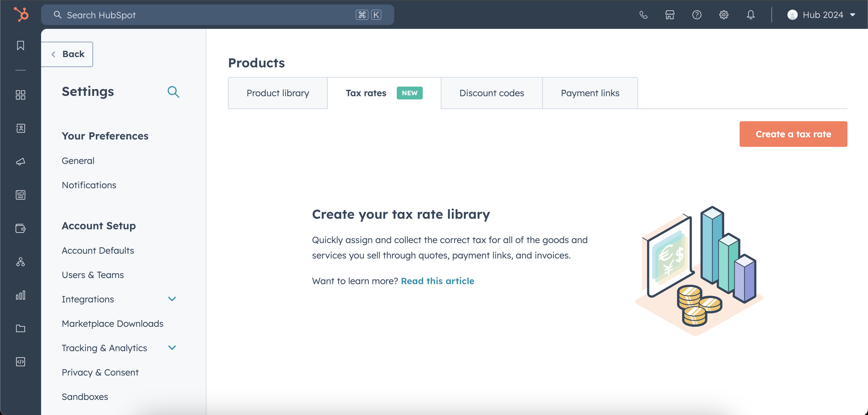Click the Your Preferences heading
This screenshot has height=415, width=868.
[105, 136]
